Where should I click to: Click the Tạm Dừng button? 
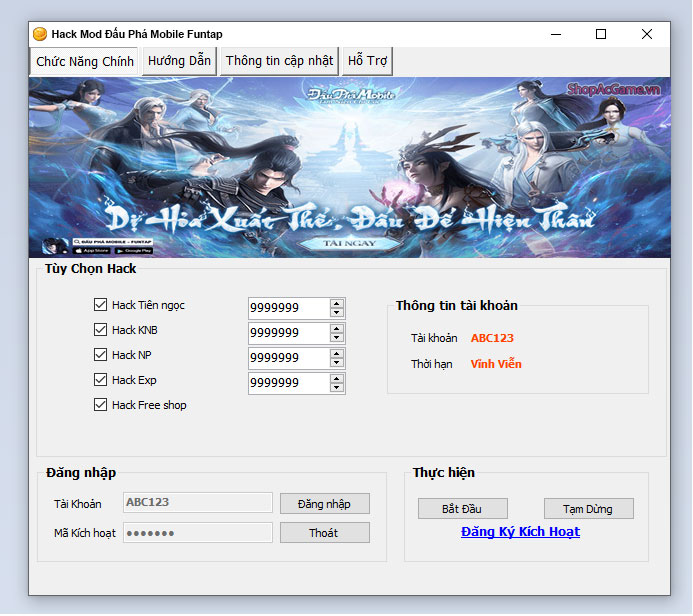(x=588, y=509)
